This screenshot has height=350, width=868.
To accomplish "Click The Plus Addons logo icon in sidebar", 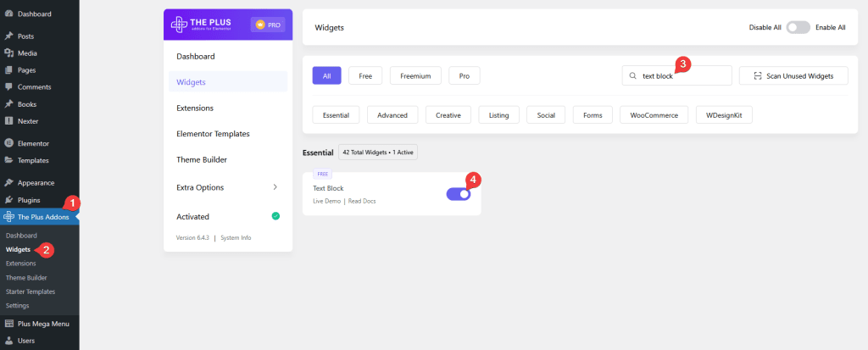I will [x=8, y=217].
